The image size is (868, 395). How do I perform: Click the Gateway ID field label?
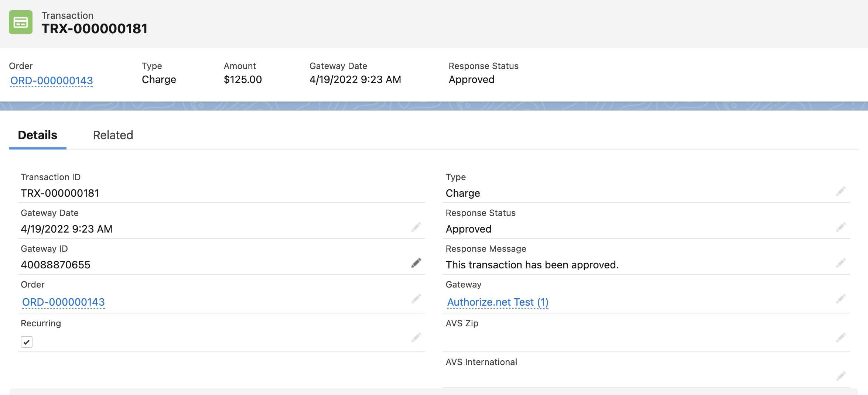[44, 249]
